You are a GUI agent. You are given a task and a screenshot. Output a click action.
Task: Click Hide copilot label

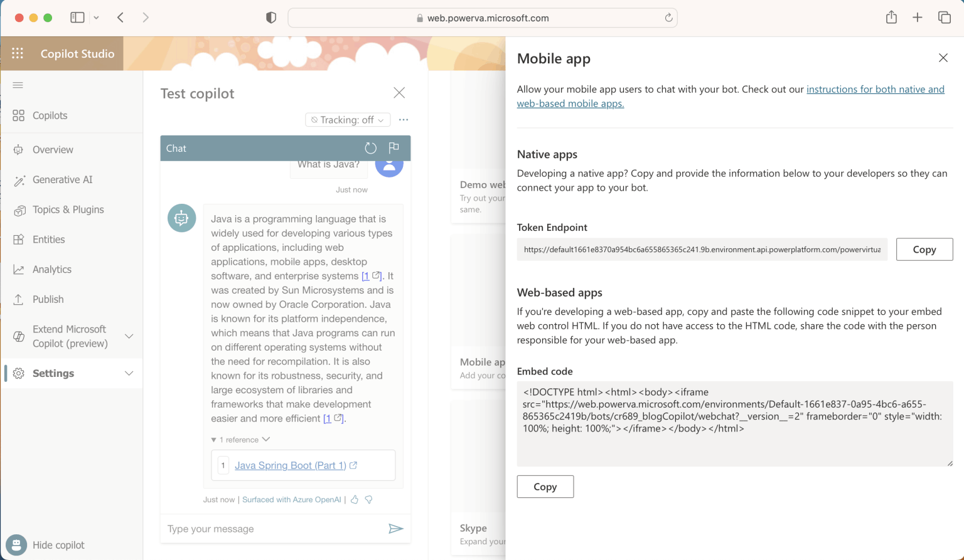58,545
